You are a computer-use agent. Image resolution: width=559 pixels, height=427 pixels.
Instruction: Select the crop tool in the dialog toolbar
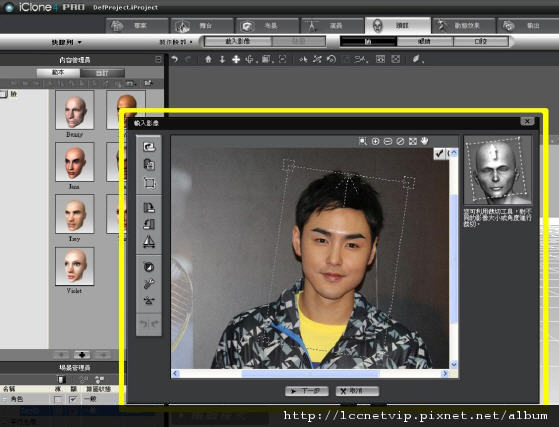pos(149,183)
